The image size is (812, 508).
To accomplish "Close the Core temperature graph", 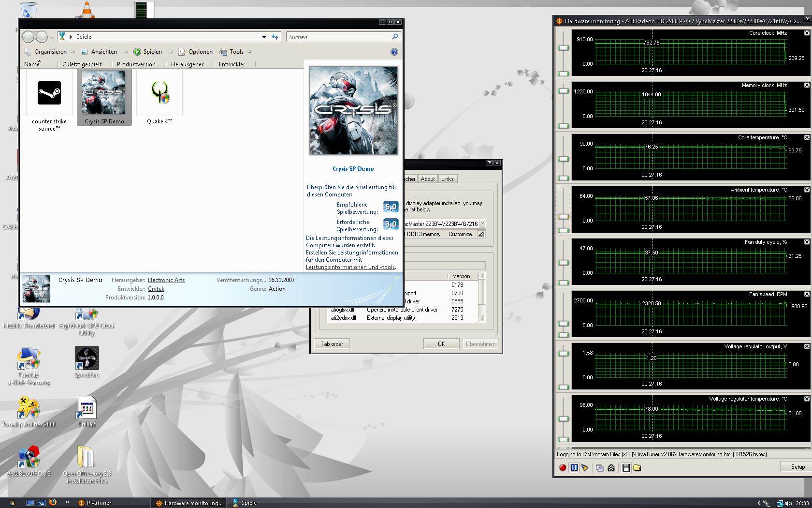I will click(x=807, y=137).
